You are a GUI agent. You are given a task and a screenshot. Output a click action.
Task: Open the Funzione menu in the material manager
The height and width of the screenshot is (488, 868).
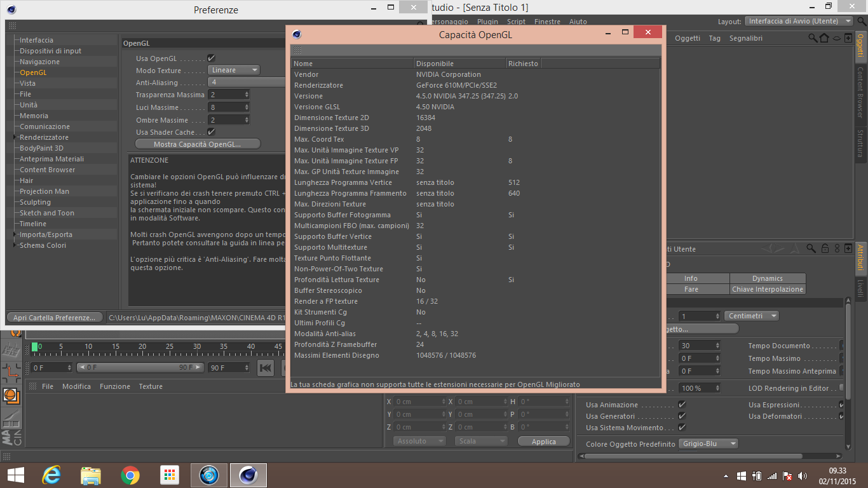coord(115,386)
